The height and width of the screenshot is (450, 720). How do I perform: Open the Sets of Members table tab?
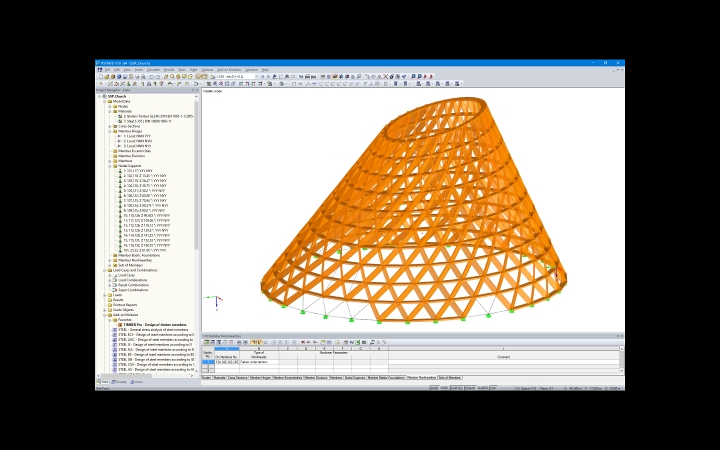point(450,377)
